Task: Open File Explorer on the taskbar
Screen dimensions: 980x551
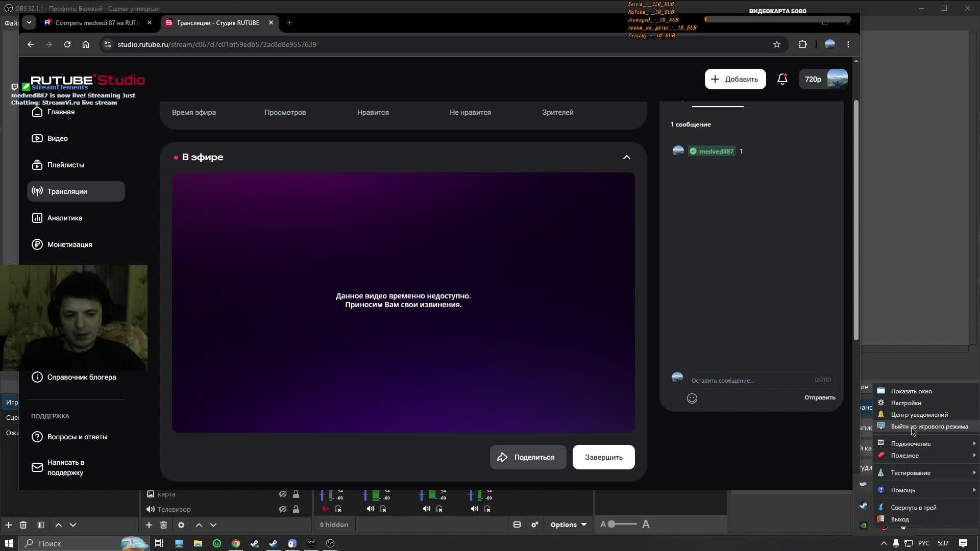Action: point(198,543)
